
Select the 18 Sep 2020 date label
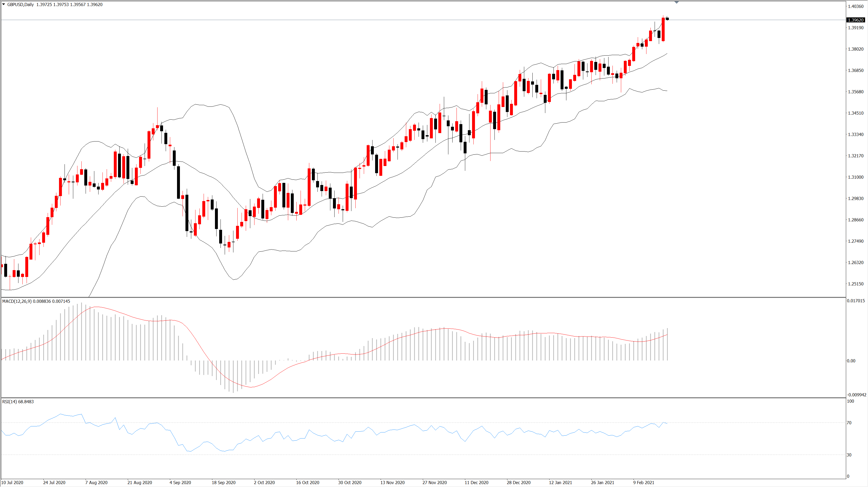click(x=223, y=482)
